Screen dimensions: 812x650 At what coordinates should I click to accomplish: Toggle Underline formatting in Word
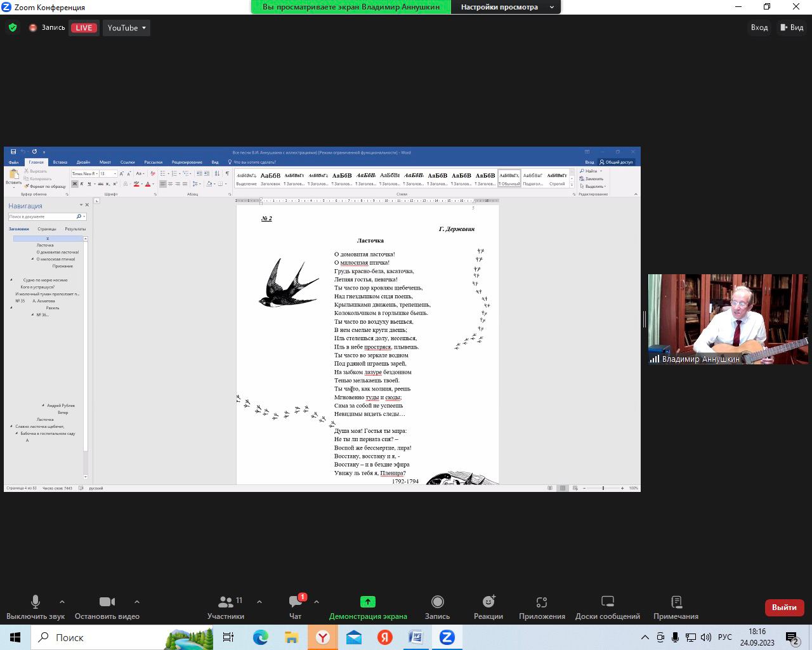click(x=89, y=184)
